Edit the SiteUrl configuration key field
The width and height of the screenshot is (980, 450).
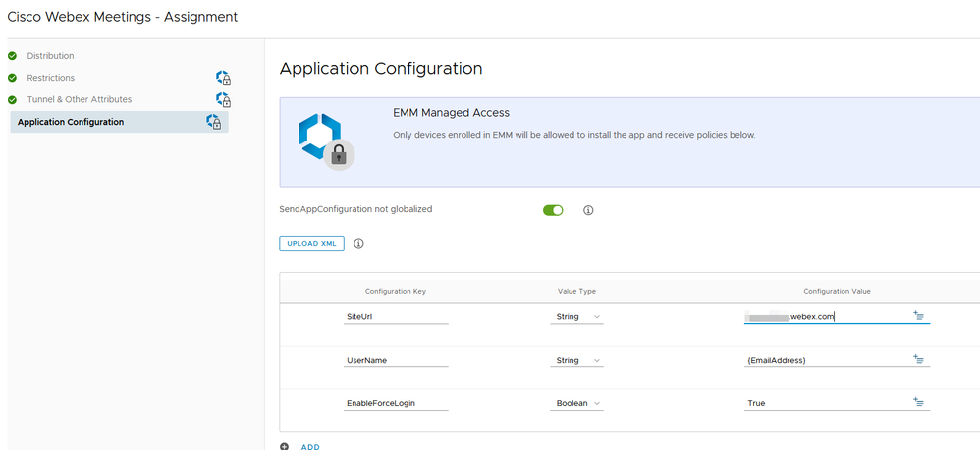tap(396, 317)
